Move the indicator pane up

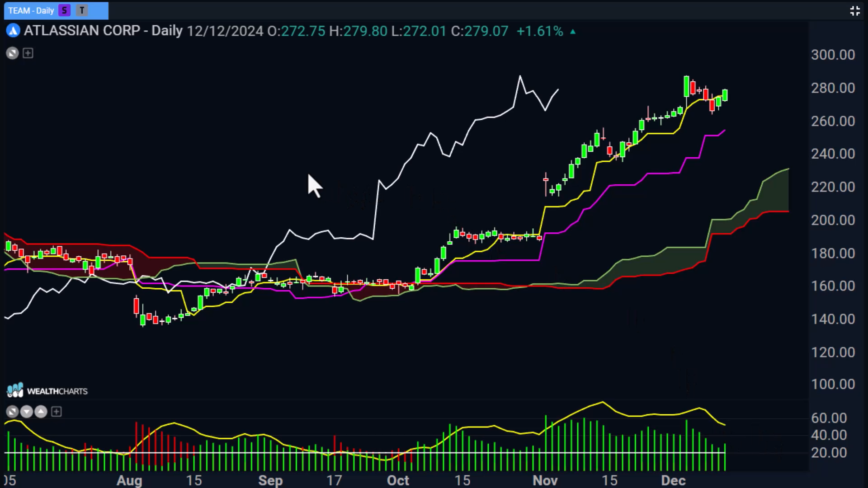coord(41,412)
